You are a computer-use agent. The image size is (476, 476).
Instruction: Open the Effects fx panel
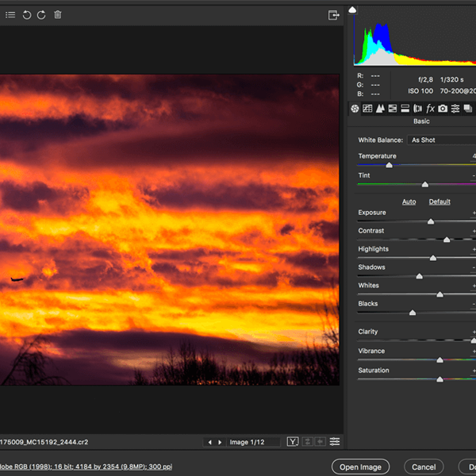430,109
